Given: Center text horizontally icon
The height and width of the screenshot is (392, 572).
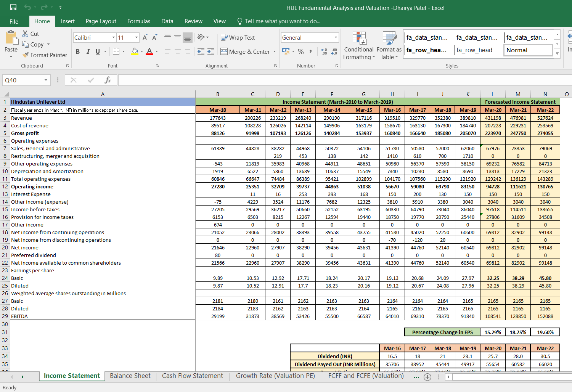Looking at the screenshot, I should pyautogui.click(x=178, y=51).
